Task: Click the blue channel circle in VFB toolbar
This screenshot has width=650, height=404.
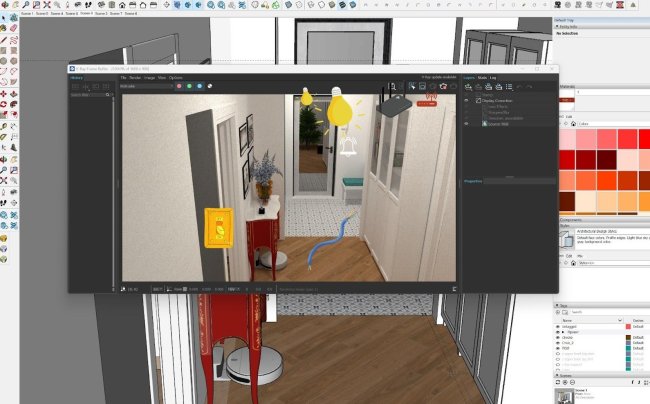Action: (x=199, y=86)
